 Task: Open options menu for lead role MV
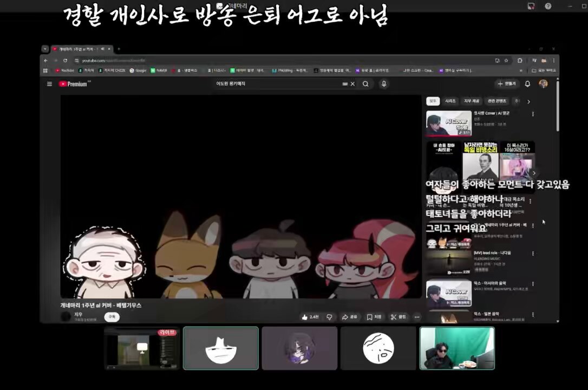533,254
